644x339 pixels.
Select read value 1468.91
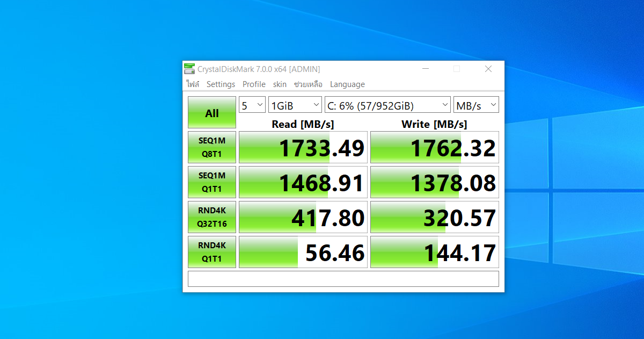303,183
